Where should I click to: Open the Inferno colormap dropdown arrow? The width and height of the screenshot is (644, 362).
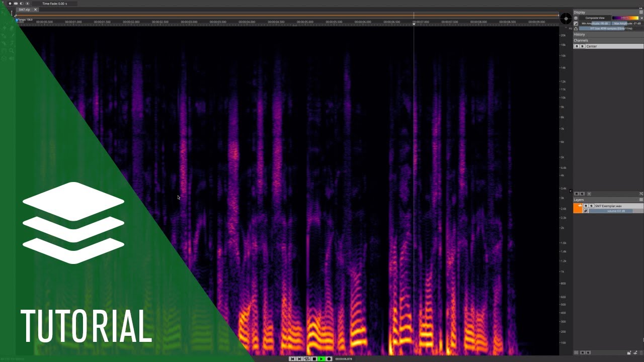click(641, 18)
